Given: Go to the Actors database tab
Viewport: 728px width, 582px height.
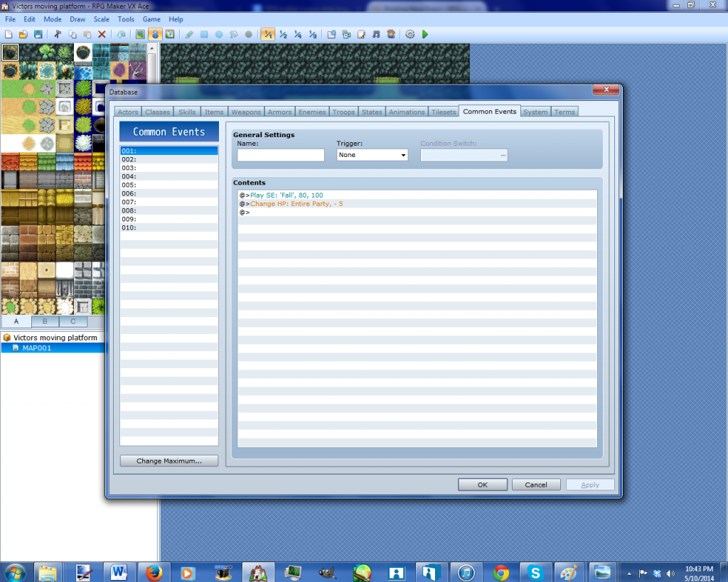Looking at the screenshot, I should (x=128, y=112).
